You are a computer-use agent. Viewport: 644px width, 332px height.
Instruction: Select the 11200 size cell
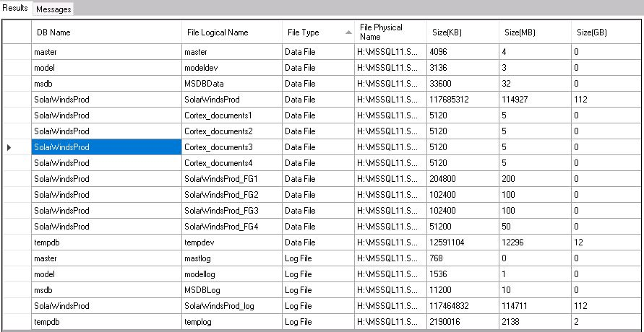tap(463, 290)
